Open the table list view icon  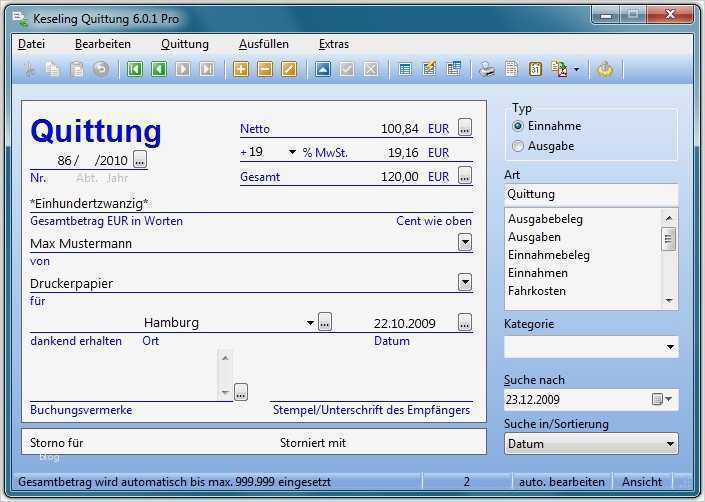click(x=405, y=69)
